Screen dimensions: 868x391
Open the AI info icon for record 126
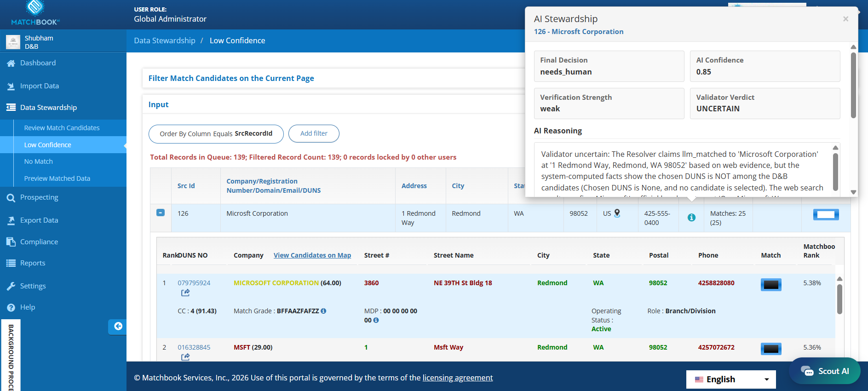(x=691, y=218)
